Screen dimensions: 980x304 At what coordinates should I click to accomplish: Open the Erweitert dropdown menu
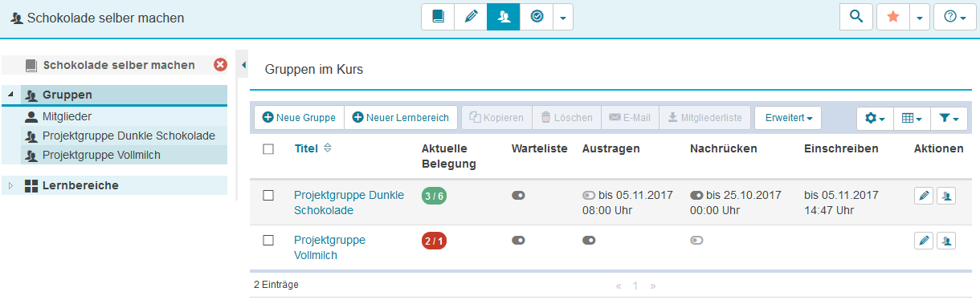point(788,118)
